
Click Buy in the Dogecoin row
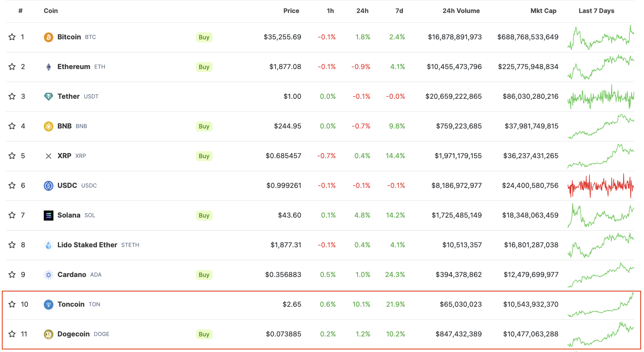(204, 334)
